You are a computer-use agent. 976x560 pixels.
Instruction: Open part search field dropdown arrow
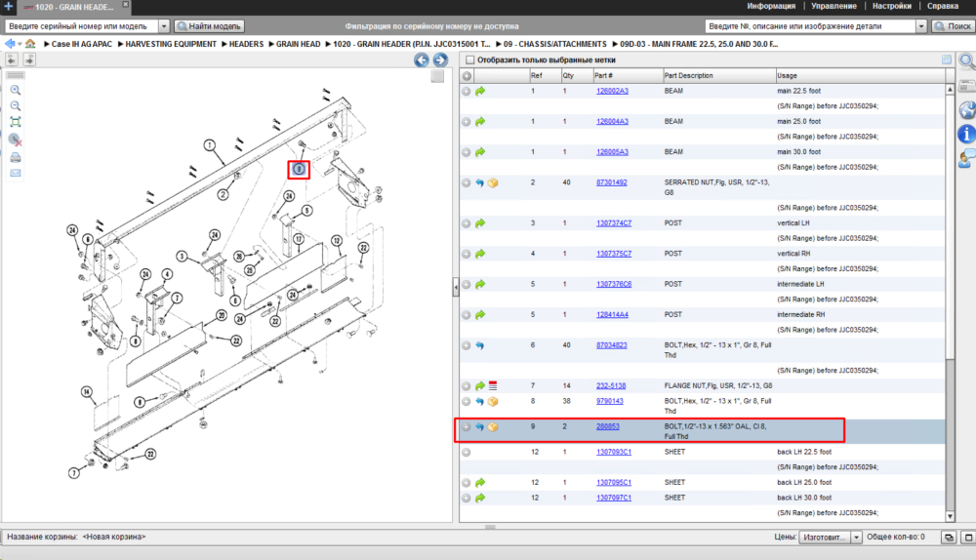(921, 26)
